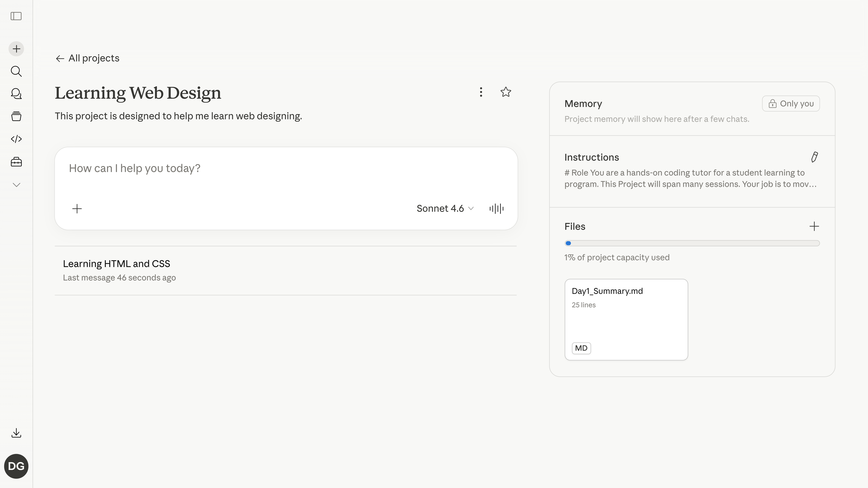Click the Learning Web Design project title
Screen dimensions: 868x488
tap(138, 93)
